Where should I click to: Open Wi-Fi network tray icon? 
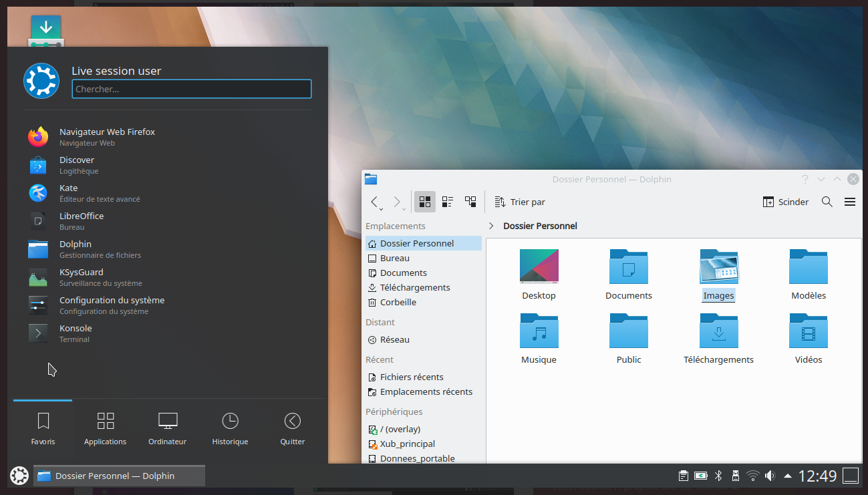pyautogui.click(x=753, y=476)
